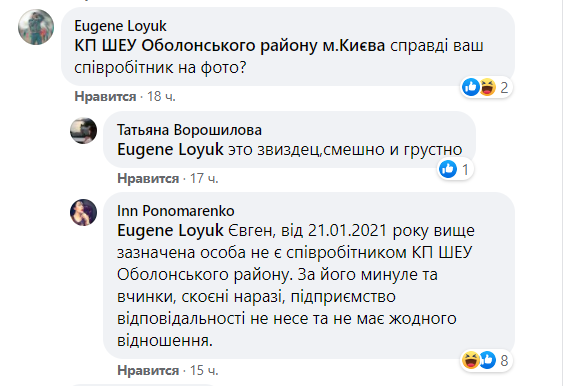Image resolution: width=563 pixels, height=386 pixels.
Task: Open Eugene Loyuk author name link
Action: click(120, 26)
